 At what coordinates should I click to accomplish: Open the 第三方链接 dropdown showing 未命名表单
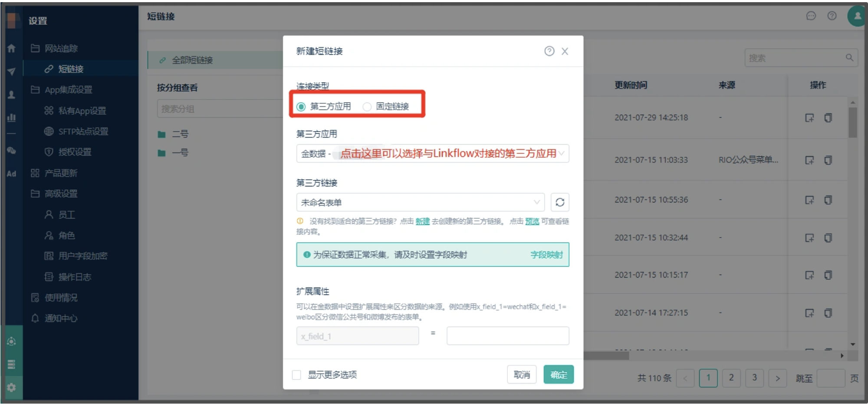pyautogui.click(x=421, y=202)
